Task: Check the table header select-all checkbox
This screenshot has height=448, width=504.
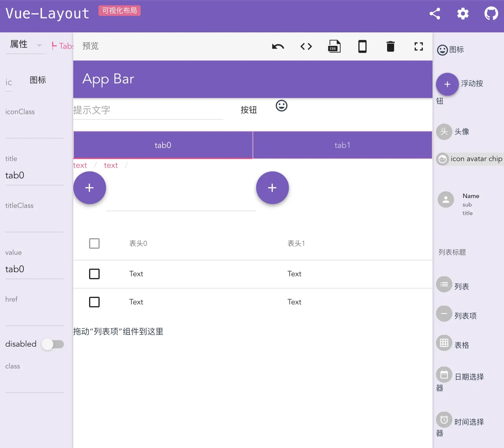Action: (x=94, y=243)
